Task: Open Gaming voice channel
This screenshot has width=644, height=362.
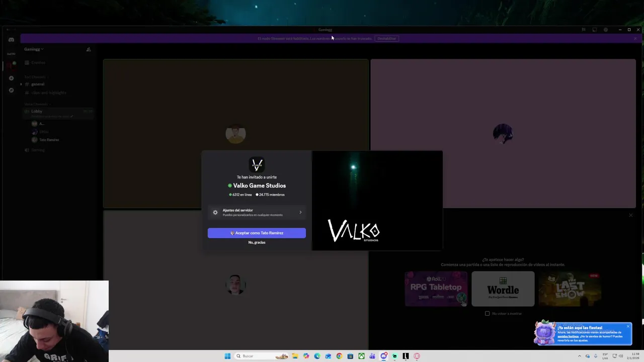Action: (x=35, y=150)
